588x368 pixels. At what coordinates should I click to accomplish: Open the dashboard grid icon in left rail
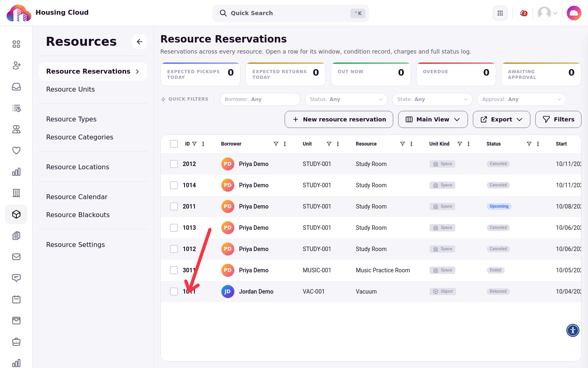tap(16, 44)
